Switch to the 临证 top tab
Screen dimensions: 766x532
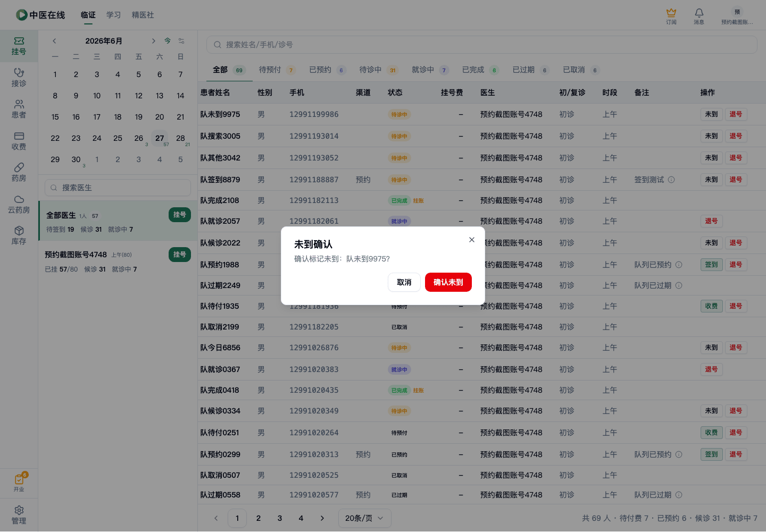tap(88, 15)
